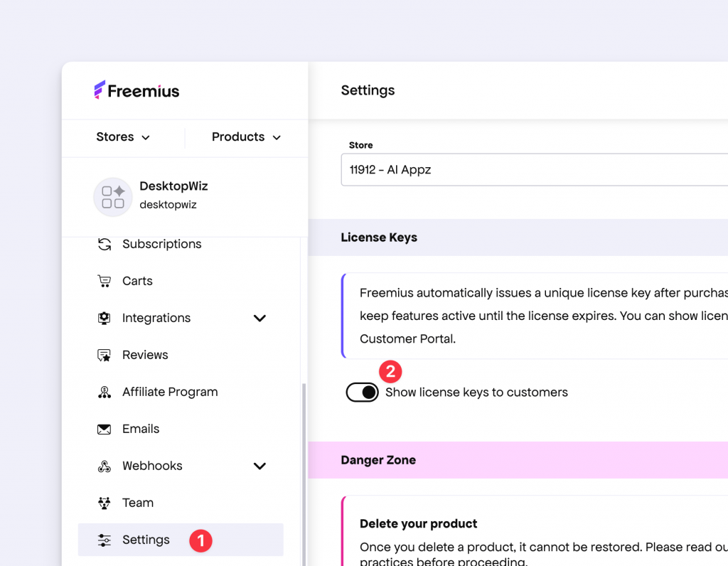Click the Carts shopping cart icon

[105, 281]
